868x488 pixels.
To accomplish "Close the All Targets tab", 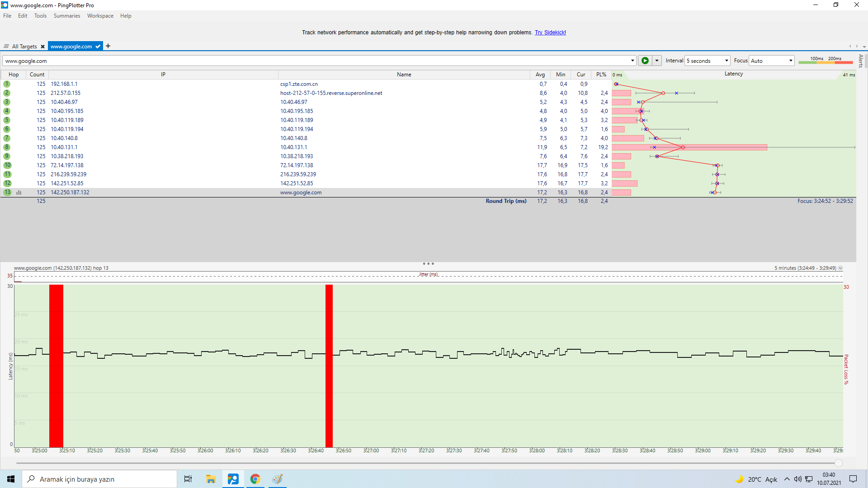I will 42,47.
